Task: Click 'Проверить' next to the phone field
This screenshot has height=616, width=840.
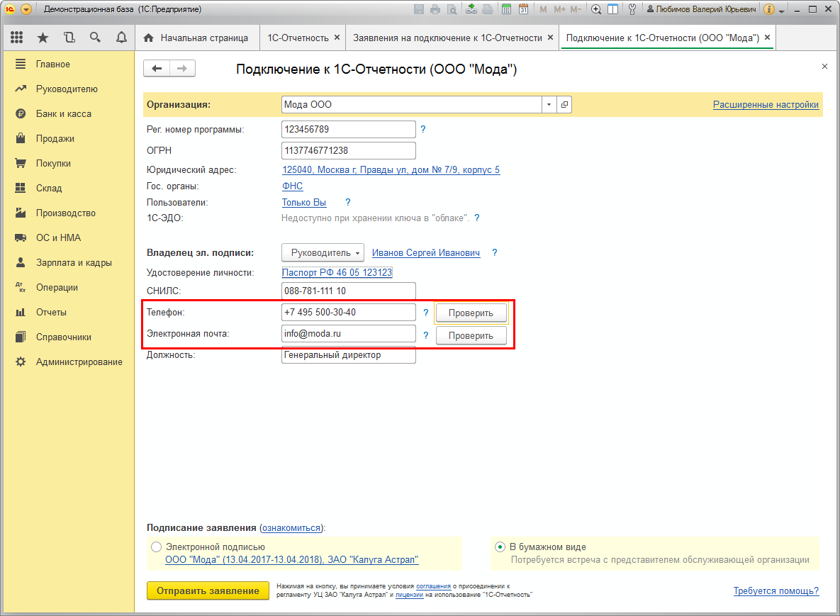Action: pyautogui.click(x=471, y=313)
